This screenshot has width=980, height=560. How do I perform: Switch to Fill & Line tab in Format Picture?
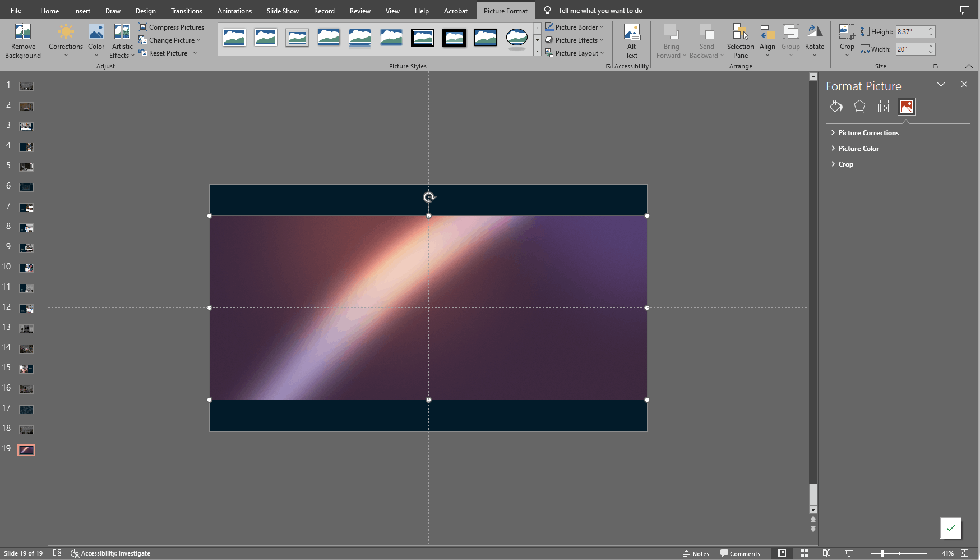pos(836,107)
